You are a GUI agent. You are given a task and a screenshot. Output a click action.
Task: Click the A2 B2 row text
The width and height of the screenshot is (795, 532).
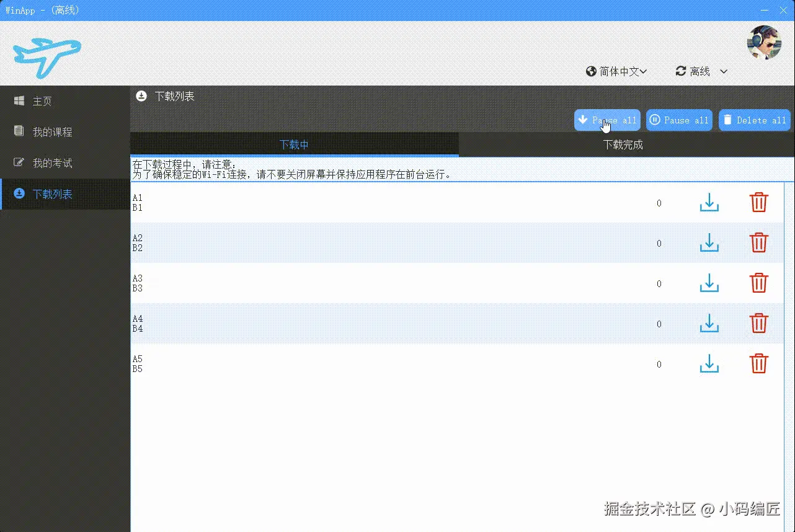(x=138, y=243)
